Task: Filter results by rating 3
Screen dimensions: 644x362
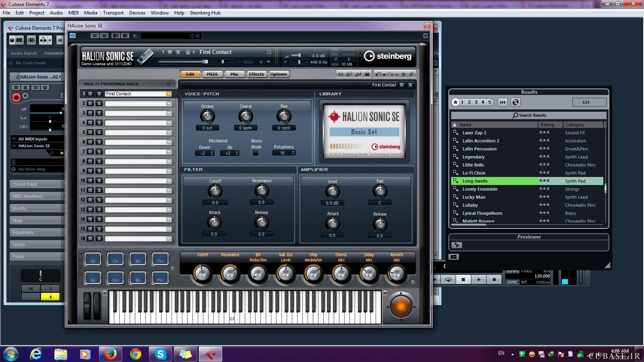Action: point(476,102)
